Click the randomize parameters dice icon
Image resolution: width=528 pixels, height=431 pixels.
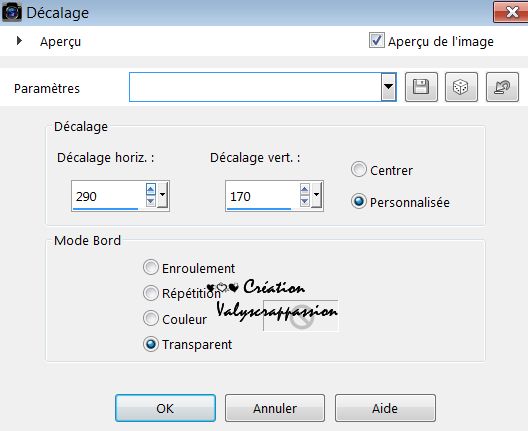461,87
